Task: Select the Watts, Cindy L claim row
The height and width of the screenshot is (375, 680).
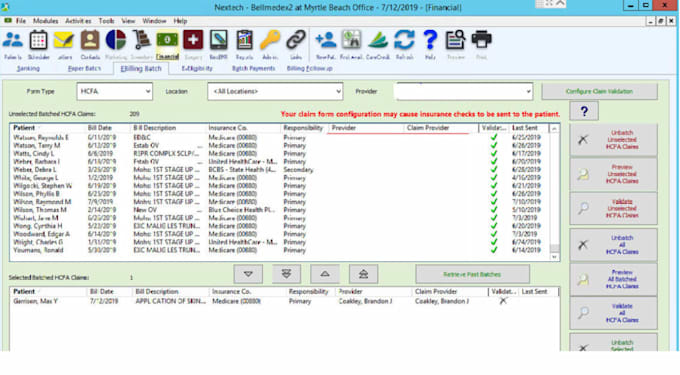Action: 280,153
